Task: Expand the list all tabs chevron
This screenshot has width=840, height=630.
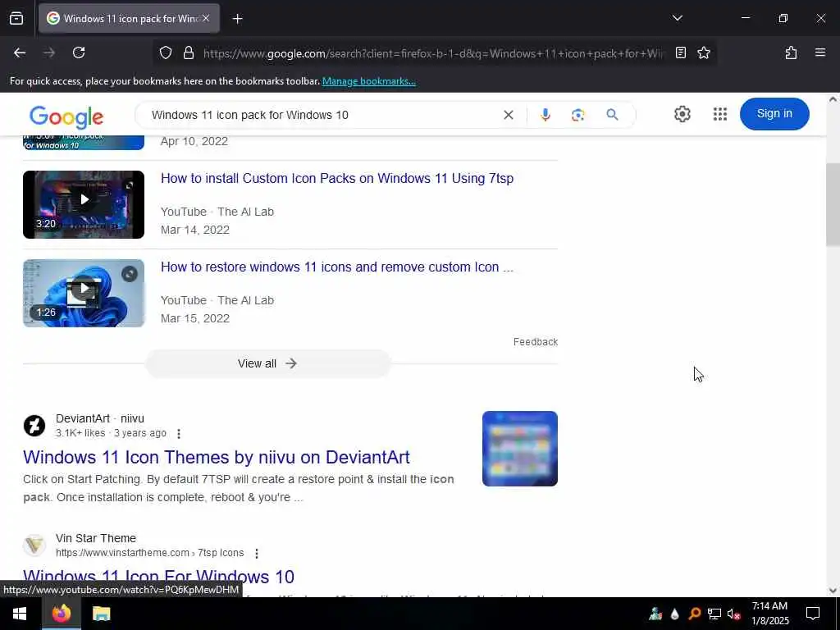Action: pos(677,18)
